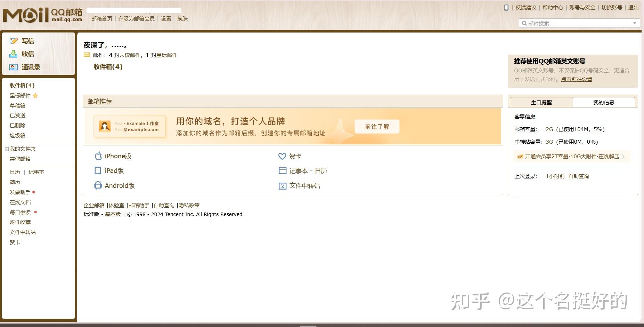Expand the 我的文件夹 folder tree
This screenshot has width=644, height=327.
(7, 149)
